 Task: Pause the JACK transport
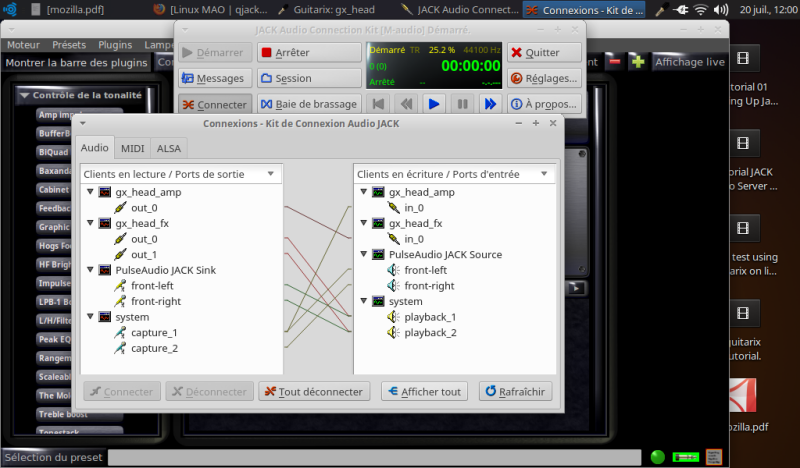pyautogui.click(x=462, y=104)
